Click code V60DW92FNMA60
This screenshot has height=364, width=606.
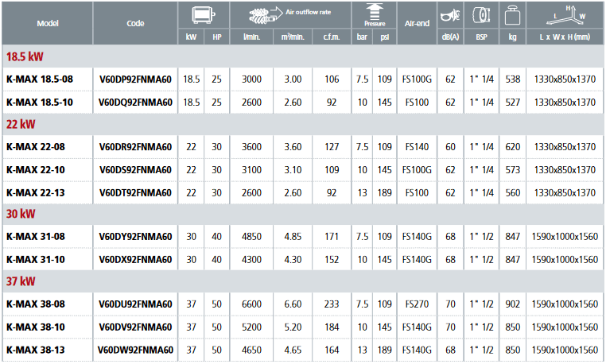click(135, 350)
